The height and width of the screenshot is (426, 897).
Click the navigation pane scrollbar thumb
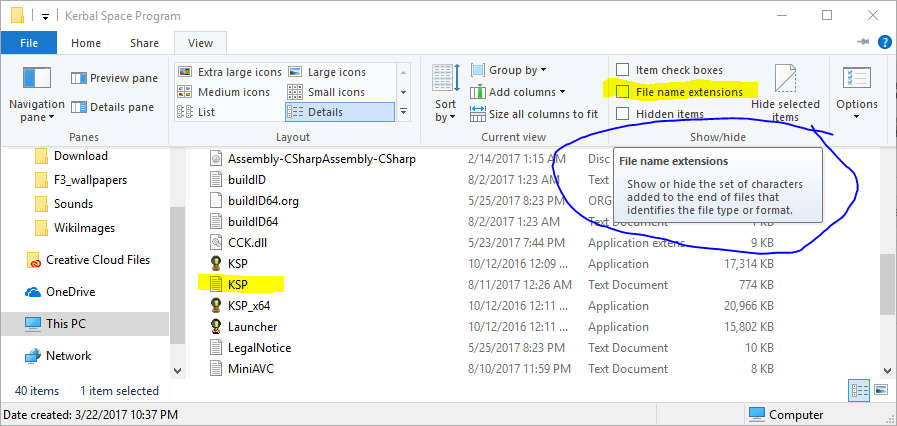coord(177,276)
